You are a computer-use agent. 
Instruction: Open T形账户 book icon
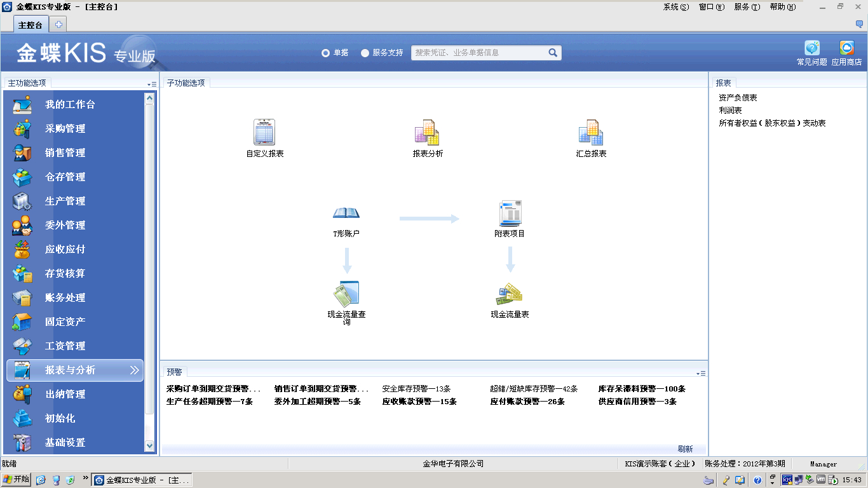pos(346,213)
